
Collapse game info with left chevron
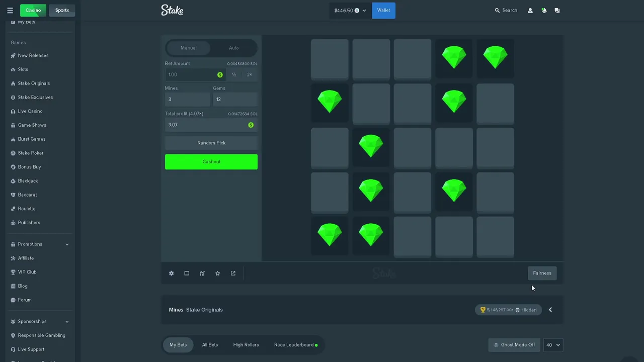[550, 310]
